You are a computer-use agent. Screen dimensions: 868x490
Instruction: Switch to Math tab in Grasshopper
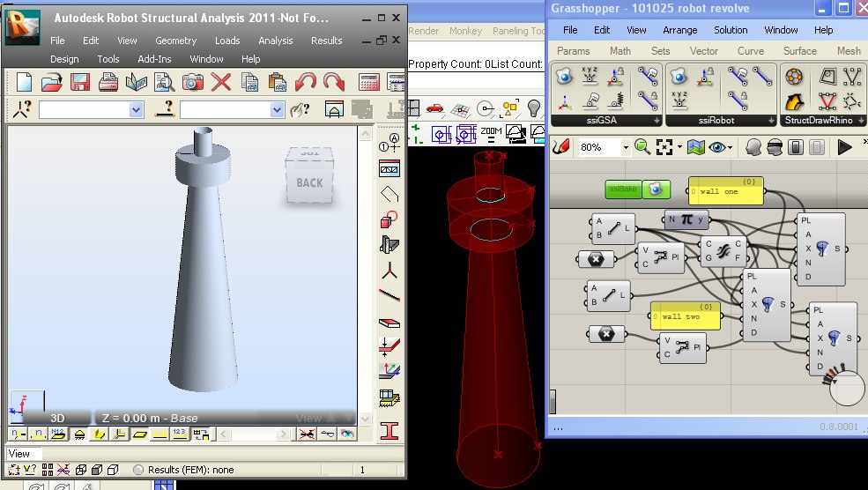620,50
